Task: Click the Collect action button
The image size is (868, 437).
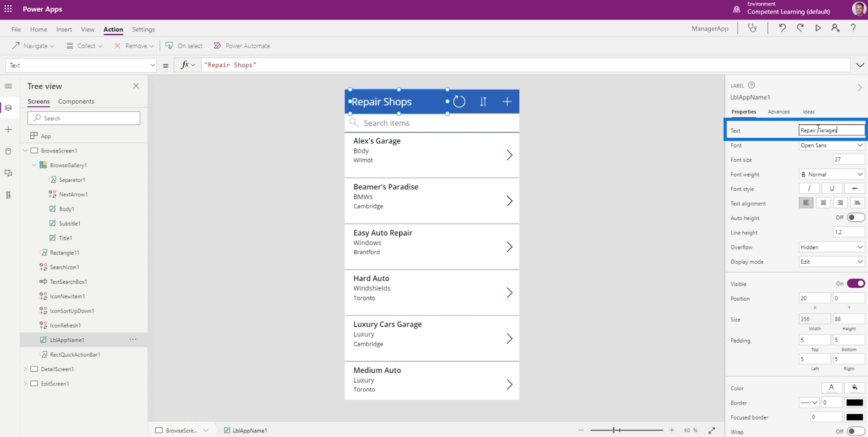Action: 84,46
